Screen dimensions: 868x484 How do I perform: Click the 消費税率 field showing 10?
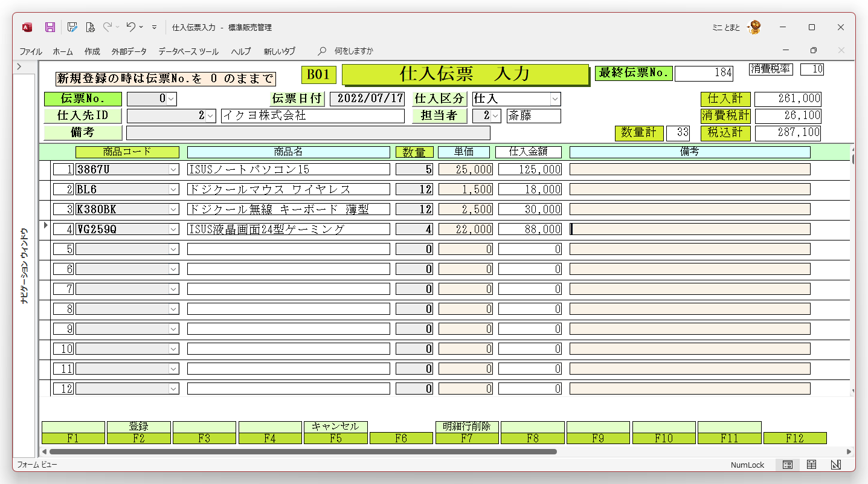[812, 69]
